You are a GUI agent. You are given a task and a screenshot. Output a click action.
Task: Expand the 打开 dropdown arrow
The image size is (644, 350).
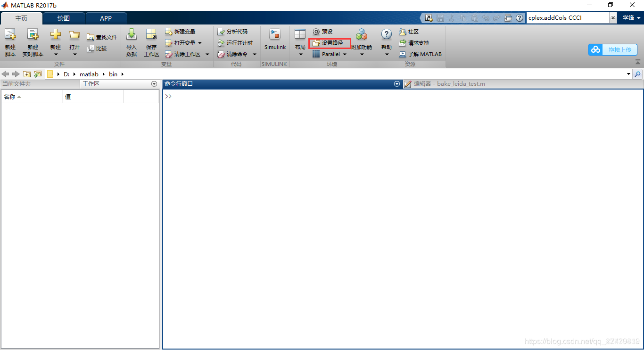(x=74, y=54)
